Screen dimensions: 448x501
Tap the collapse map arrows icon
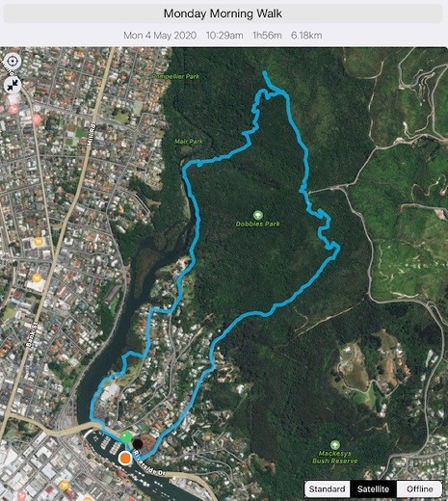[13, 85]
